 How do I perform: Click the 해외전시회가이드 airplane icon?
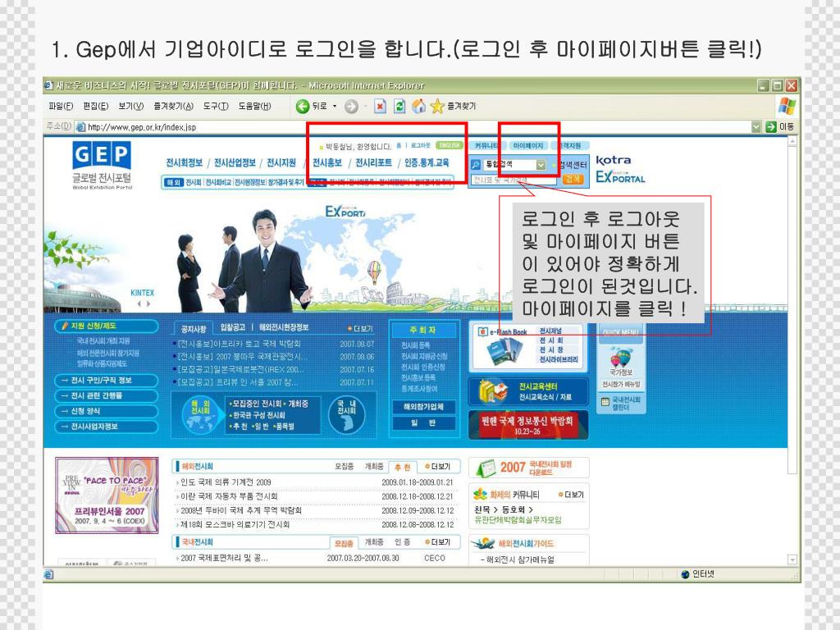pos(483,543)
